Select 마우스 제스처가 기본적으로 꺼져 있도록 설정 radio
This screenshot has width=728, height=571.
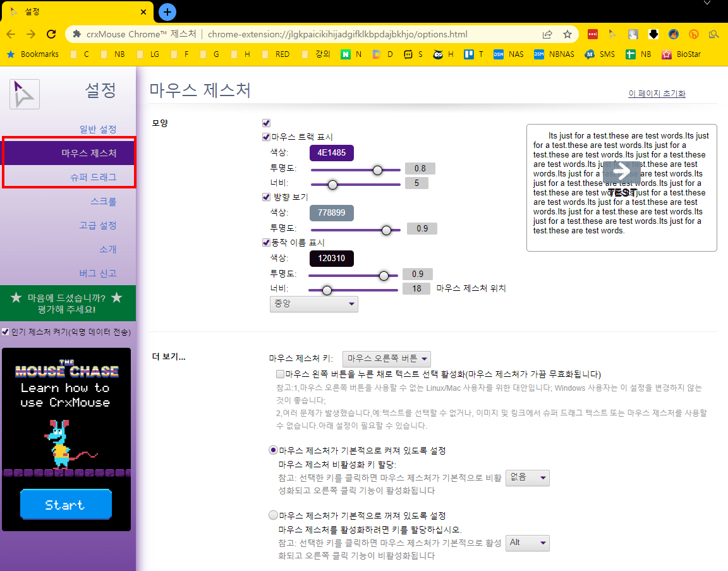pyautogui.click(x=273, y=515)
